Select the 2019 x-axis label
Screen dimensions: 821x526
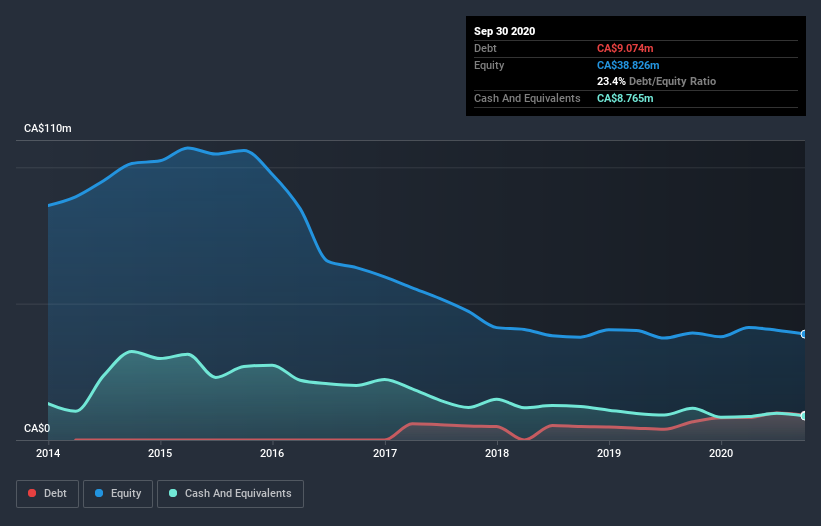point(609,453)
